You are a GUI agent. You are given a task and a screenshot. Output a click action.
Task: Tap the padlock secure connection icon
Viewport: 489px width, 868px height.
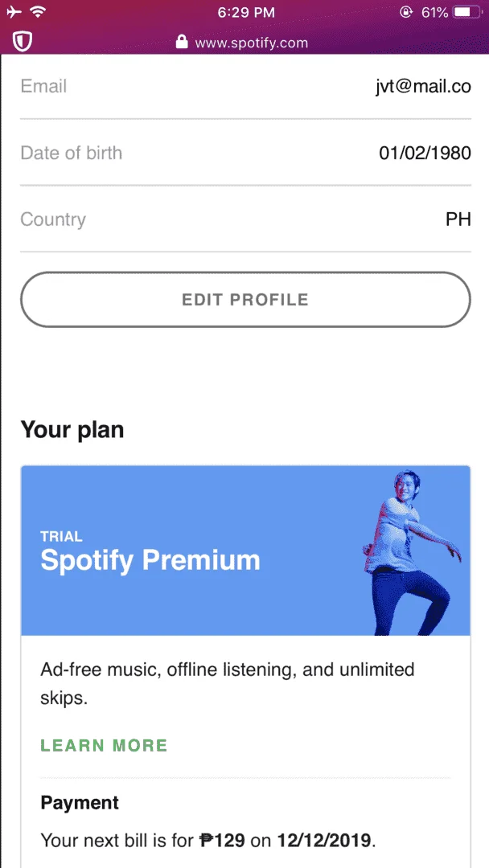pos(181,42)
